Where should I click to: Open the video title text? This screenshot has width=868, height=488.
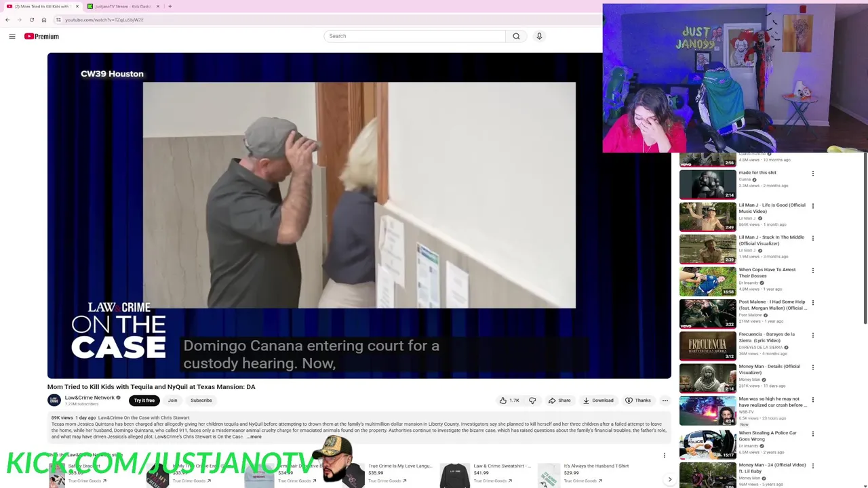click(x=151, y=387)
